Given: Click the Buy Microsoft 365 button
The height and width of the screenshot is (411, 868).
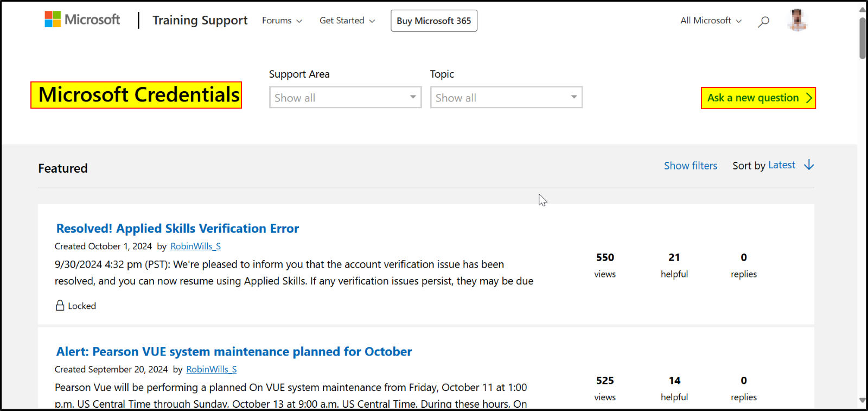Looking at the screenshot, I should [433, 20].
